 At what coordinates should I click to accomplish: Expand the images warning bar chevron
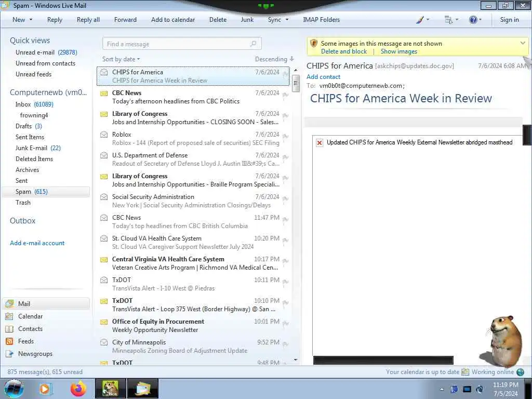pyautogui.click(x=523, y=43)
